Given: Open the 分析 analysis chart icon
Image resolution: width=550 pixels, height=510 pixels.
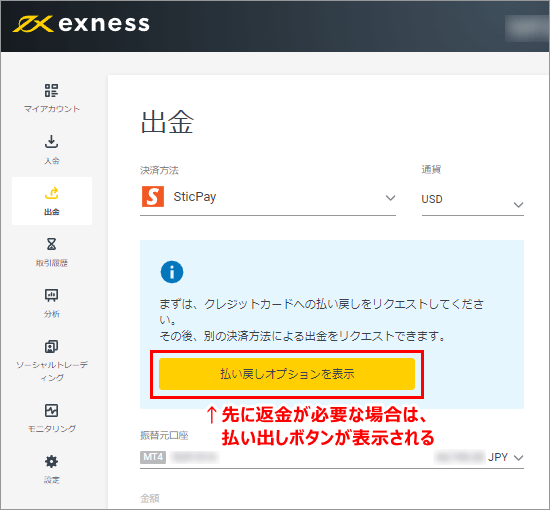Looking at the screenshot, I should tap(52, 295).
